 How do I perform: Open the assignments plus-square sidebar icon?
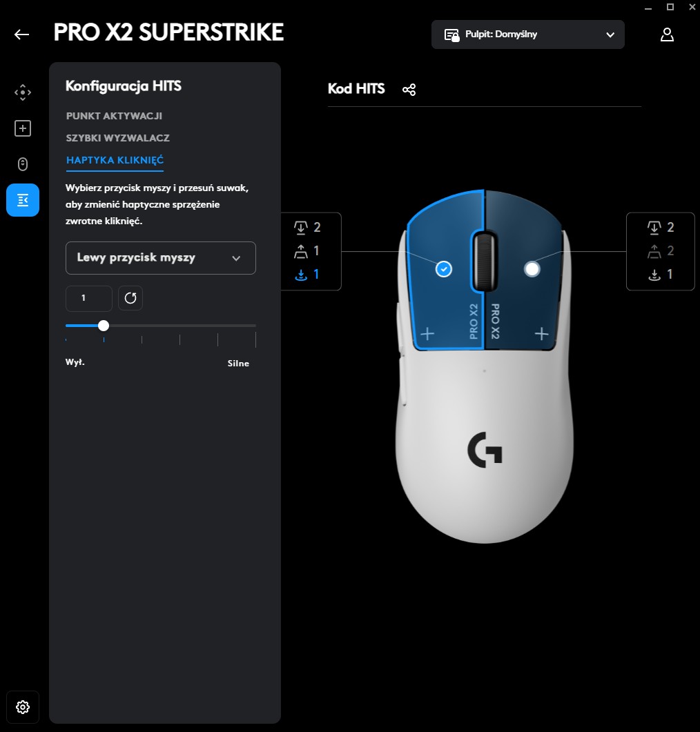pos(22,128)
